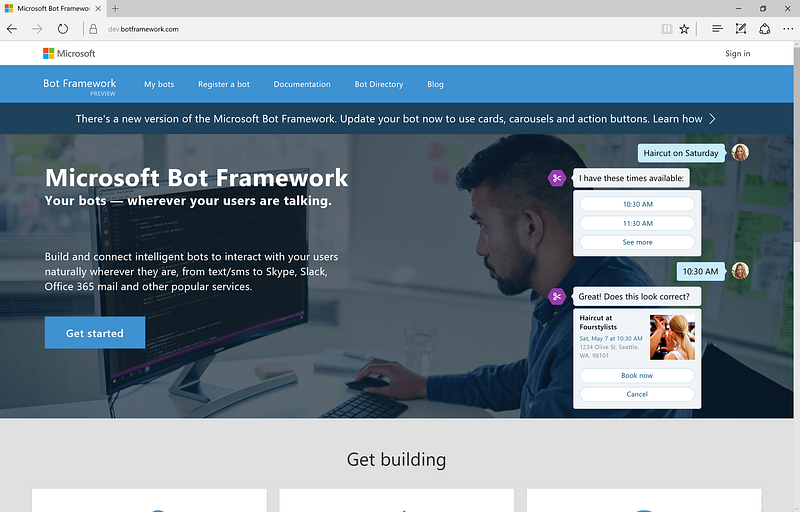This screenshot has width=800, height=512.
Task: Choose the 11:30 AM time button
Action: (x=637, y=223)
